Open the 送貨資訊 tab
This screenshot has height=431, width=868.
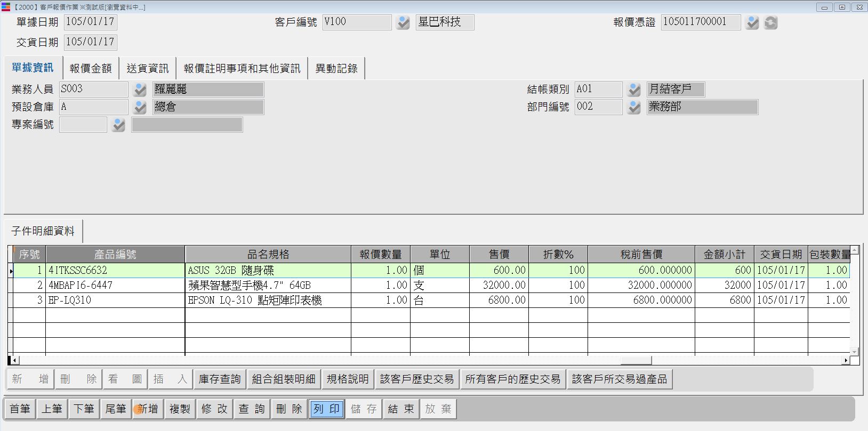[x=148, y=68]
